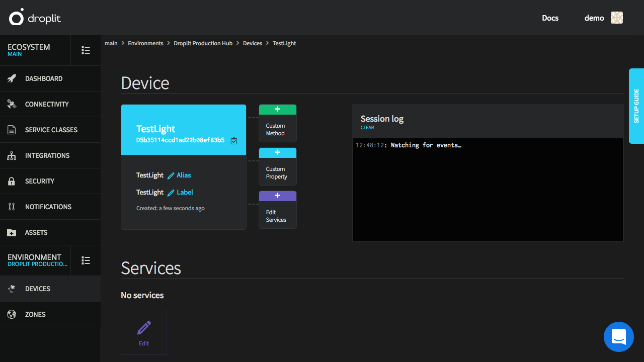This screenshot has height=362, width=644.
Task: Click the Zones globe icon
Action: 12,314
